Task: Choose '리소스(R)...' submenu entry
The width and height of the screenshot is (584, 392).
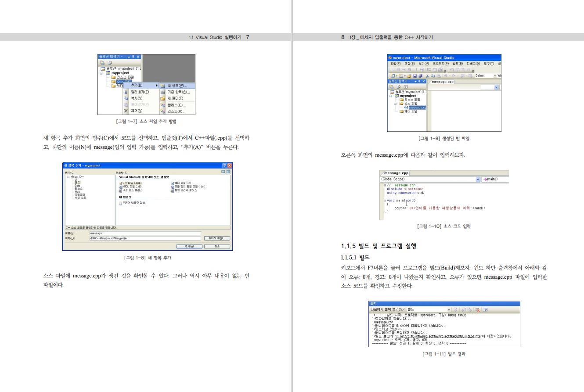Action: coord(178,111)
